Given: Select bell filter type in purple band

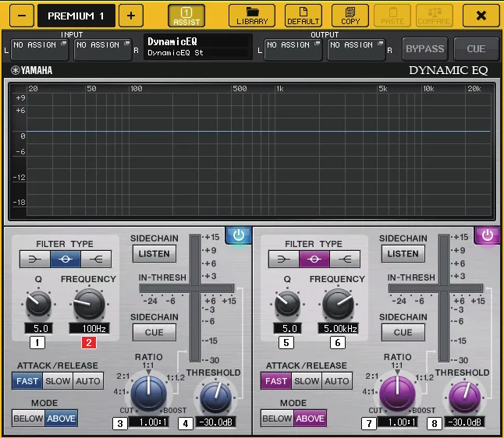Looking at the screenshot, I should (314, 259).
